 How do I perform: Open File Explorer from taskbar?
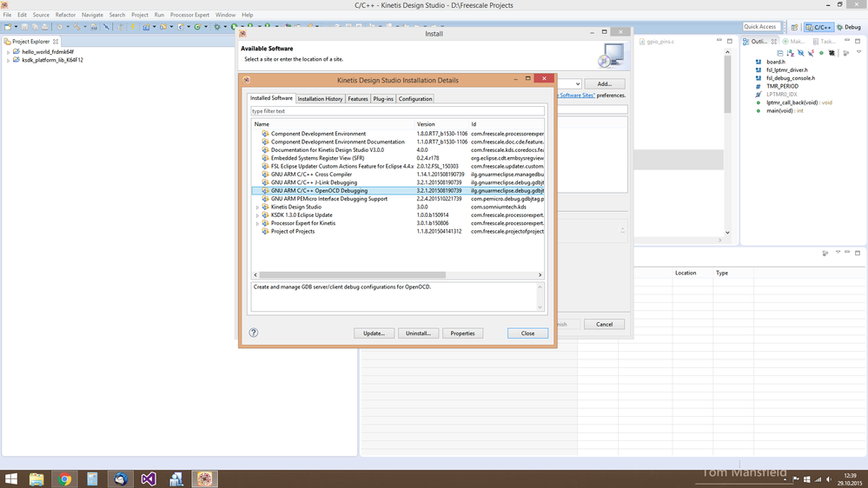36,478
